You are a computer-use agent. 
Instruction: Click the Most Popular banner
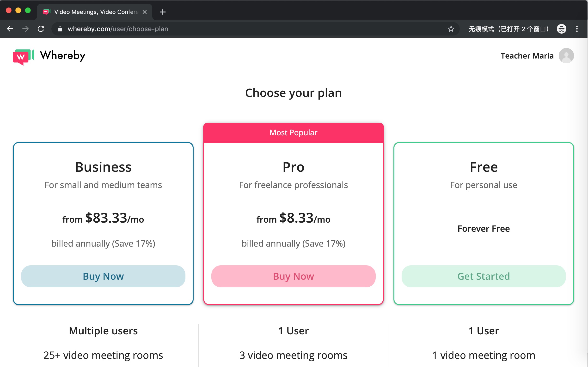pyautogui.click(x=293, y=132)
